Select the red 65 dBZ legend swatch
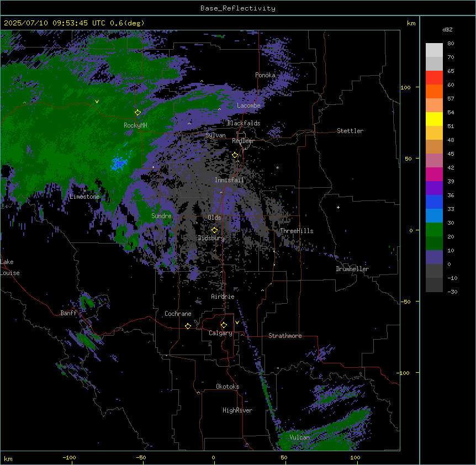 click(x=434, y=77)
